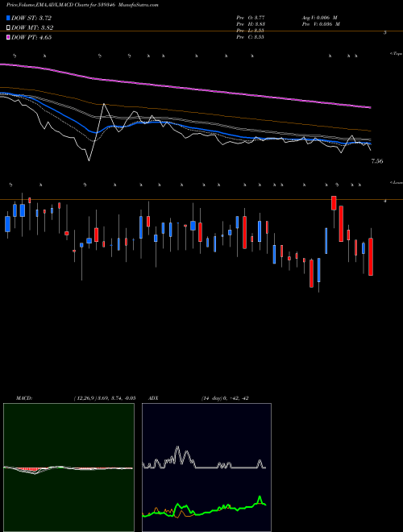The image size is (403, 532).
Task: Click the '(12,26,9)' MACD values text
Action: click(105, 398)
